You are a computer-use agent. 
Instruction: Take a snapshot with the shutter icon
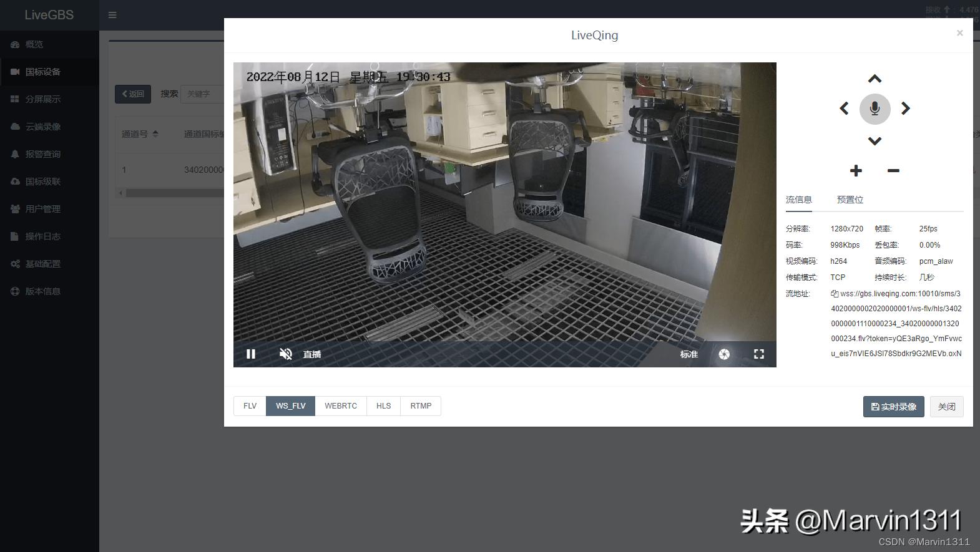click(724, 354)
